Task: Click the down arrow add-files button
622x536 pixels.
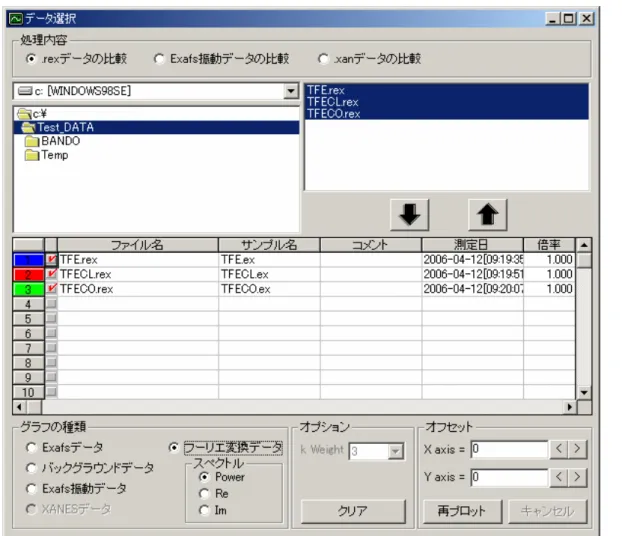Action: click(x=409, y=215)
